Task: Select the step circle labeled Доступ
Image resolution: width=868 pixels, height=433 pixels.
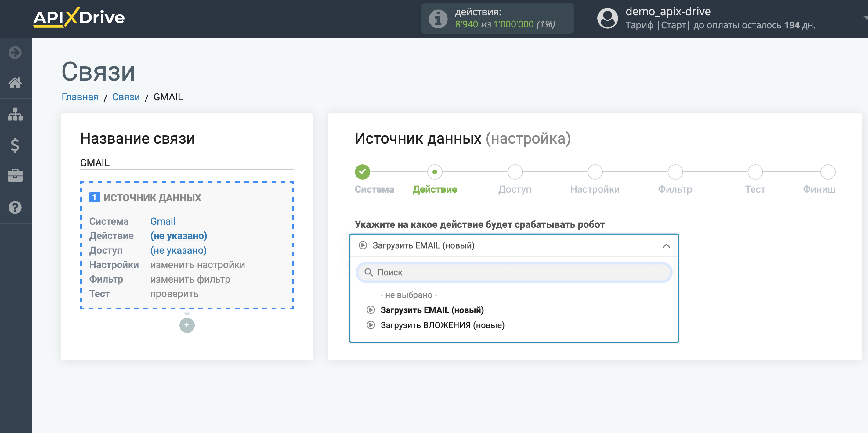Action: [x=515, y=172]
